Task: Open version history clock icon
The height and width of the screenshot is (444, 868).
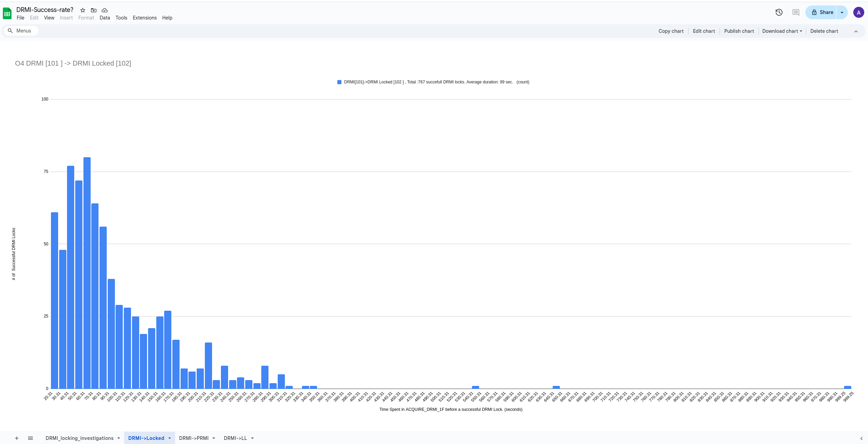Action: [x=779, y=12]
